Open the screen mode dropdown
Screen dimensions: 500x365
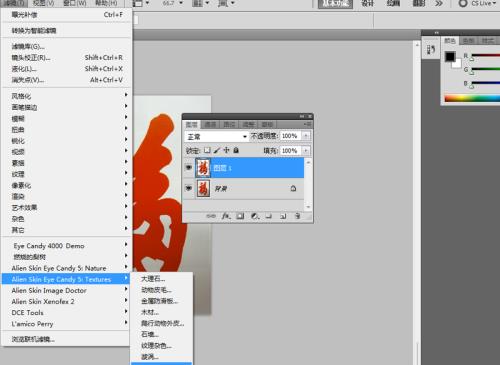tap(226, 3)
